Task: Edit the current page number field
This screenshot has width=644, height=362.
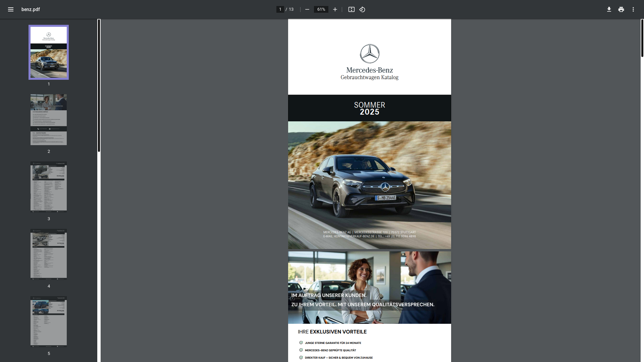Action: click(280, 9)
